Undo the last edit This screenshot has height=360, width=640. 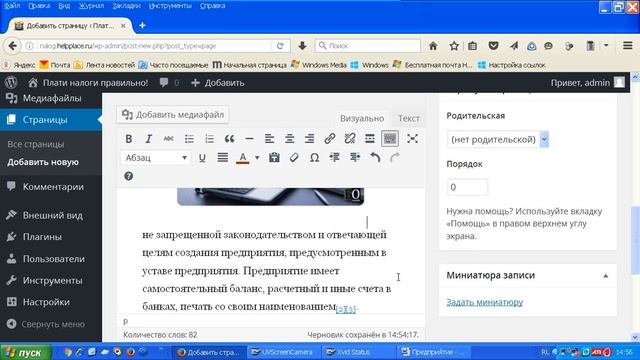375,158
